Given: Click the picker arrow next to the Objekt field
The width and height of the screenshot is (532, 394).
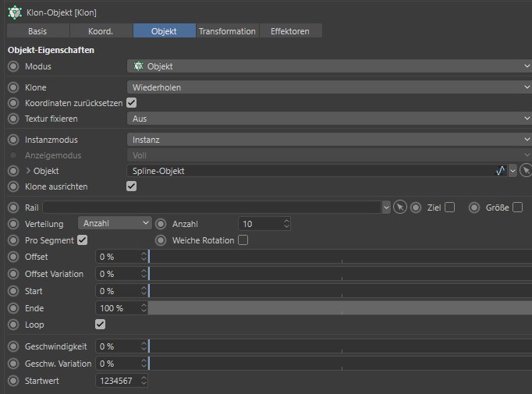Looking at the screenshot, I should point(527,170).
